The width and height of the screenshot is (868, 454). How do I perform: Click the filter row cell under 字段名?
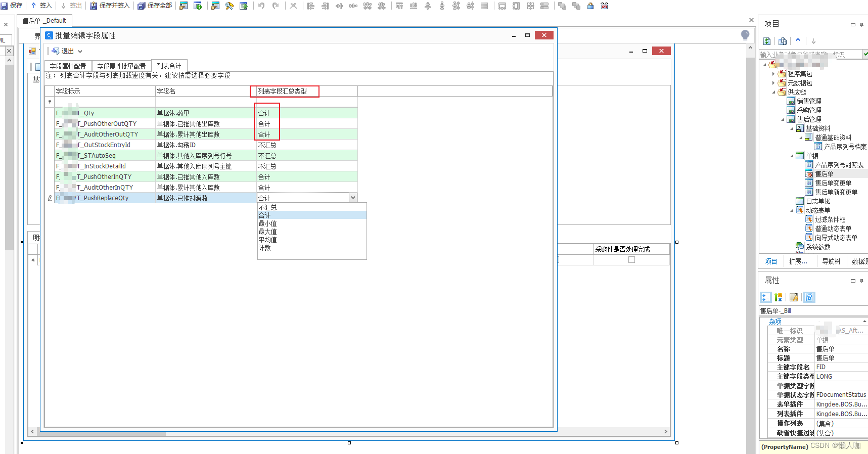206,102
